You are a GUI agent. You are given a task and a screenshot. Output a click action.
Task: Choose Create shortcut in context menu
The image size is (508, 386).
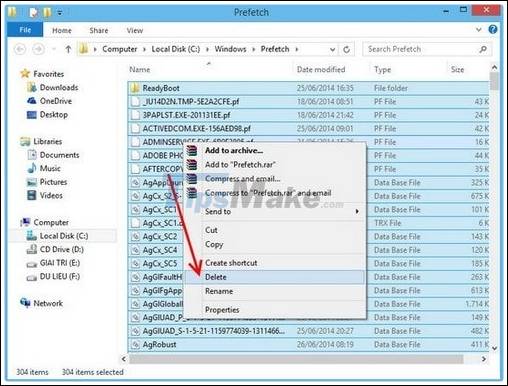231,263
